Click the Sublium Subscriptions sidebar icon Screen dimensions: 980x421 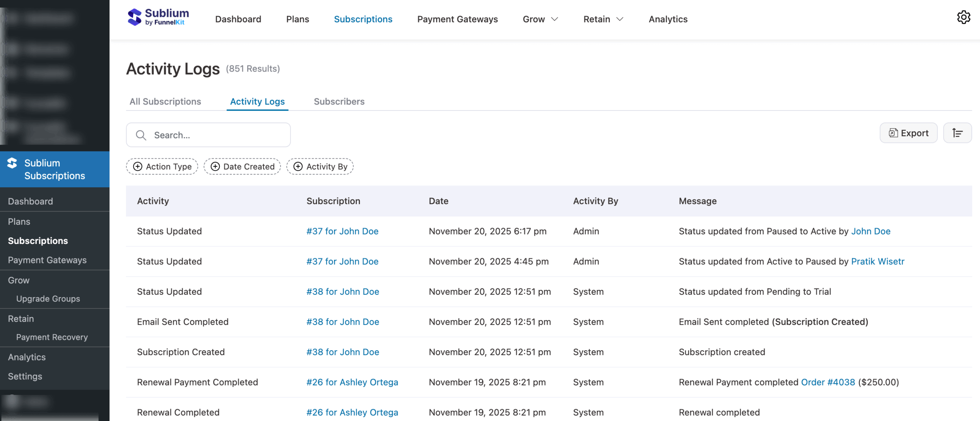point(12,163)
